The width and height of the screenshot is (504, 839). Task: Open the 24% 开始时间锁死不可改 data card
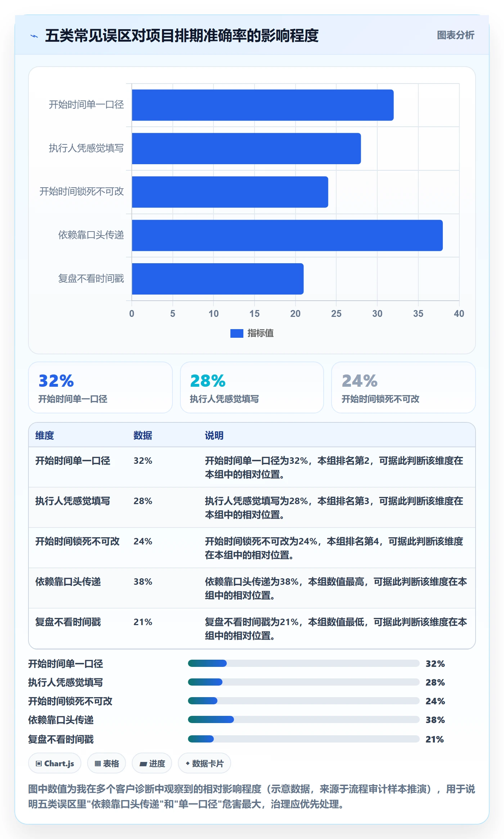(x=404, y=387)
